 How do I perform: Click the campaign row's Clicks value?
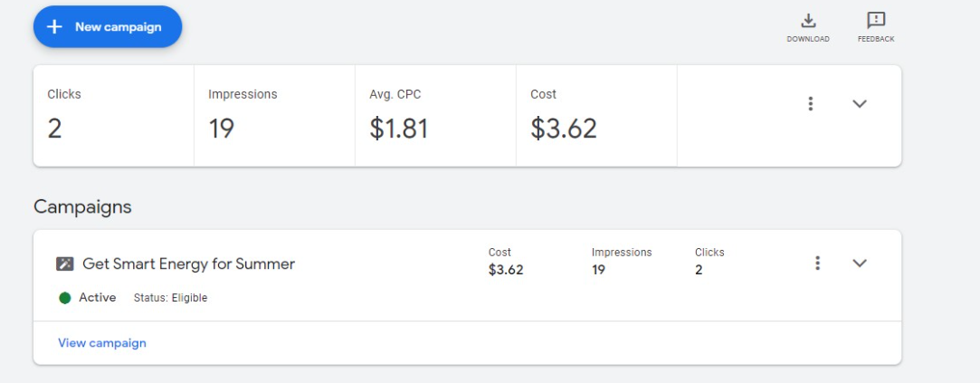699,270
